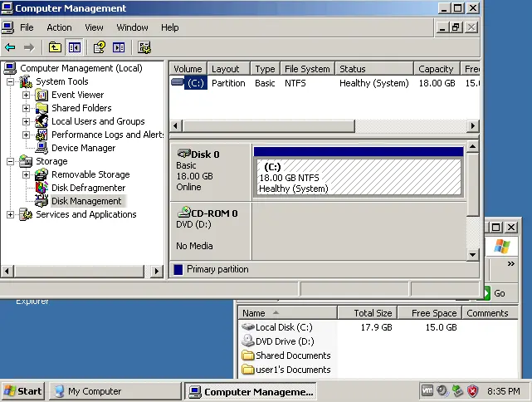Open the Action menu
Image resolution: width=532 pixels, height=402 pixels.
tap(59, 27)
